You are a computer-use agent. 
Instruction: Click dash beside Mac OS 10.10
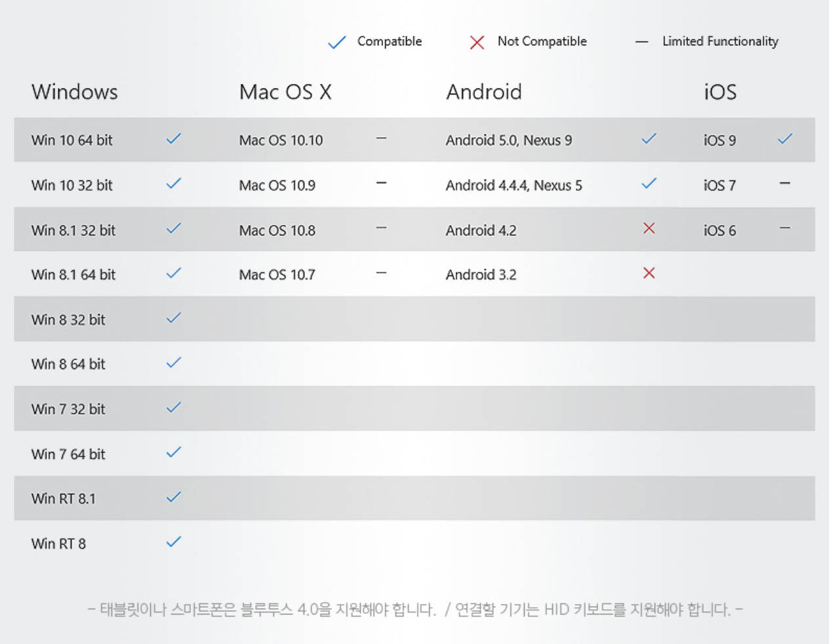[x=381, y=138]
